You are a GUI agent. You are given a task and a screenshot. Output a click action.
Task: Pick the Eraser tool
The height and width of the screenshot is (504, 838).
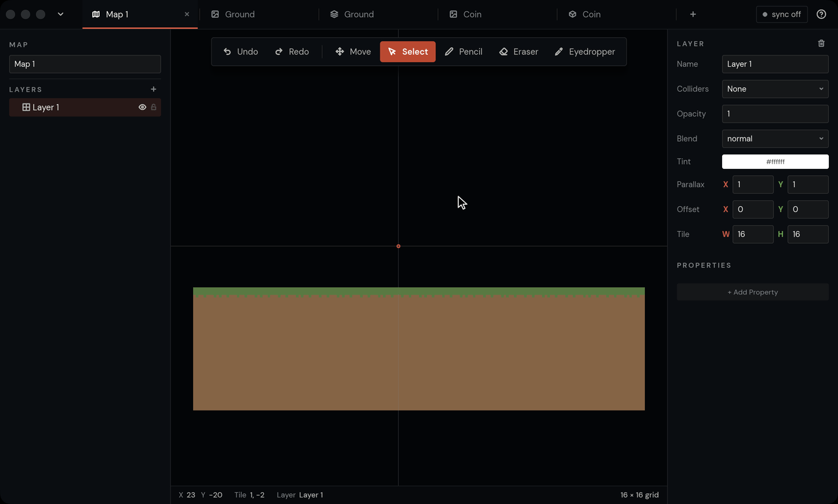(x=519, y=52)
